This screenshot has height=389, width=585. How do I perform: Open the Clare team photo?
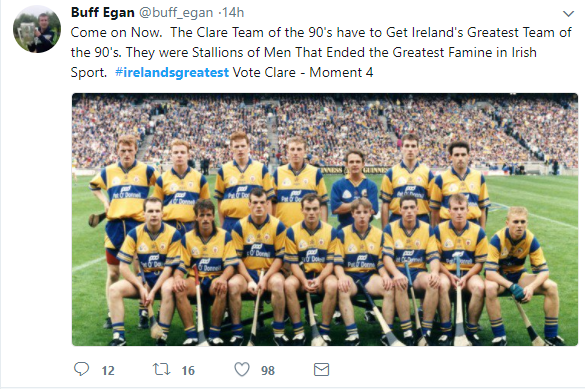pos(325,219)
